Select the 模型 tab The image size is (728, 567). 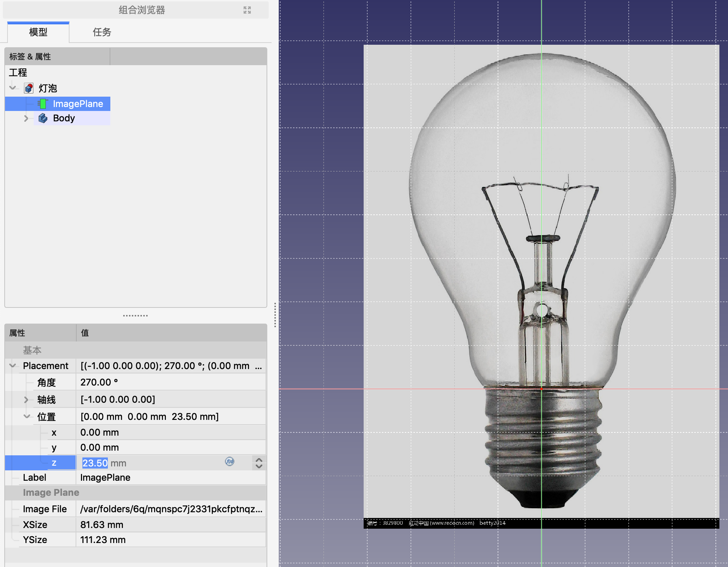(x=38, y=32)
